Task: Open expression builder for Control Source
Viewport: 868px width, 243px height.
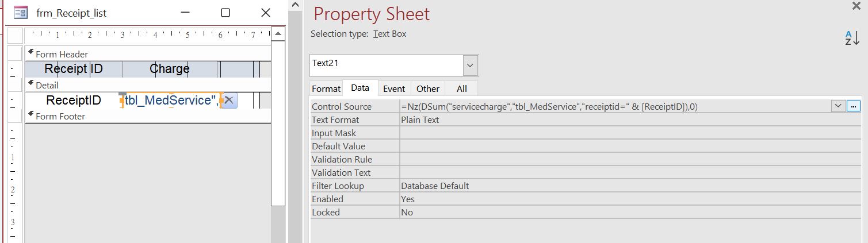Action: tap(854, 106)
